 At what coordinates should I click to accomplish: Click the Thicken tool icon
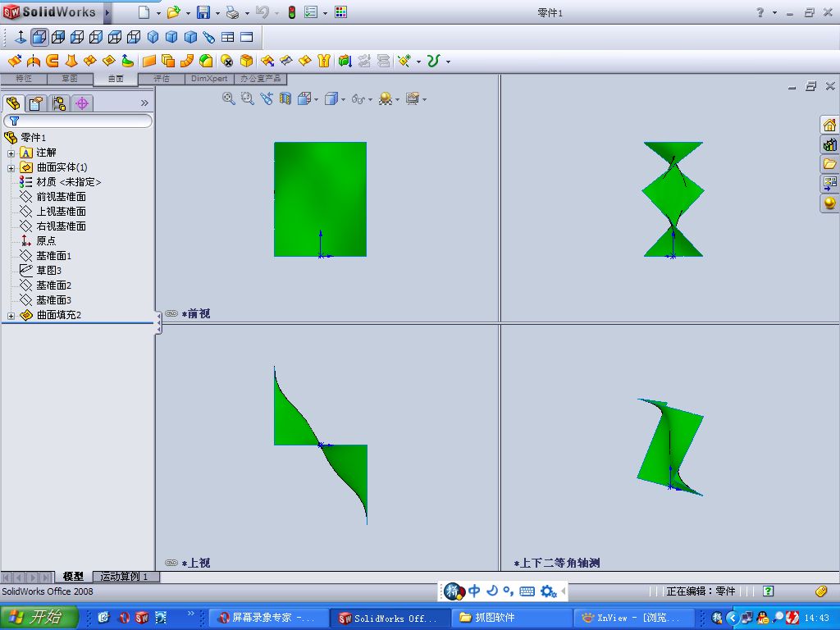click(345, 61)
